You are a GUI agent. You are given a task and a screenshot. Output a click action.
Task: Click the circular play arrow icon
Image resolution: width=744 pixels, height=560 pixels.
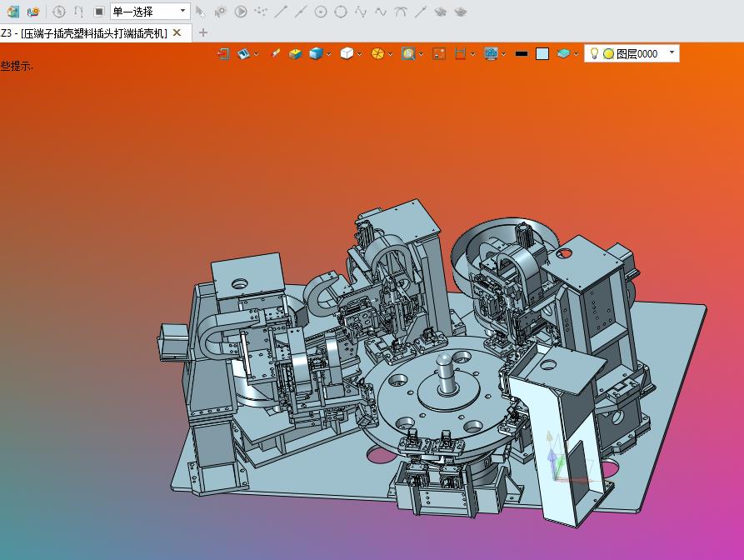pyautogui.click(x=241, y=12)
